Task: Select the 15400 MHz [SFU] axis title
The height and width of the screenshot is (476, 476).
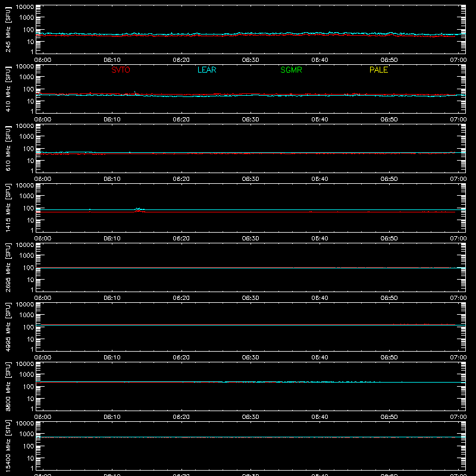Action: [x=8, y=446]
